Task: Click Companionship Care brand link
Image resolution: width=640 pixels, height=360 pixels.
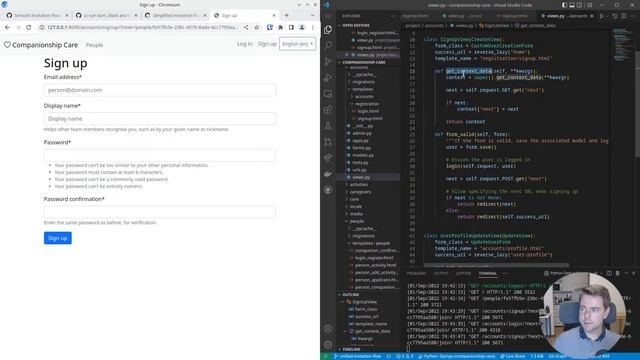Action: (x=45, y=45)
